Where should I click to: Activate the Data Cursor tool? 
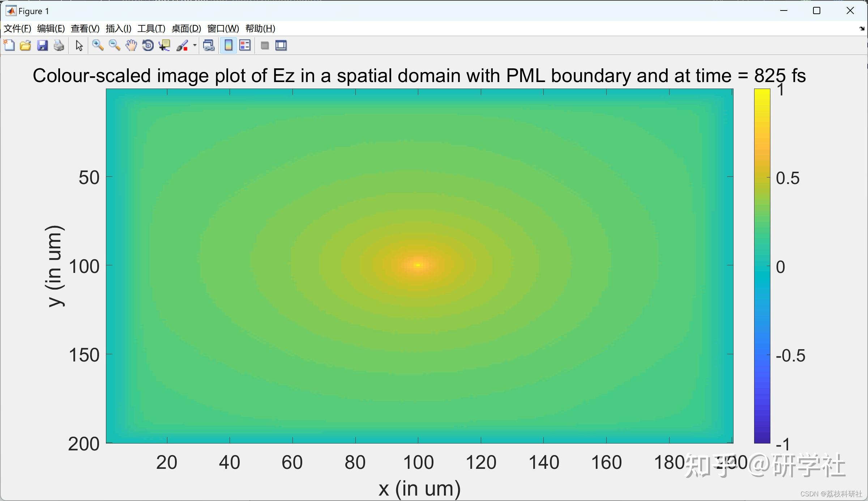click(164, 46)
